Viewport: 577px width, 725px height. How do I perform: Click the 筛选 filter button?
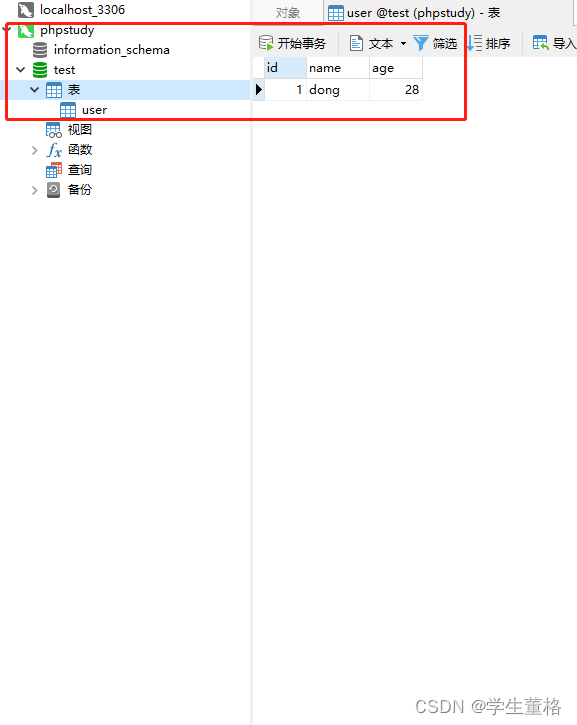coord(435,43)
